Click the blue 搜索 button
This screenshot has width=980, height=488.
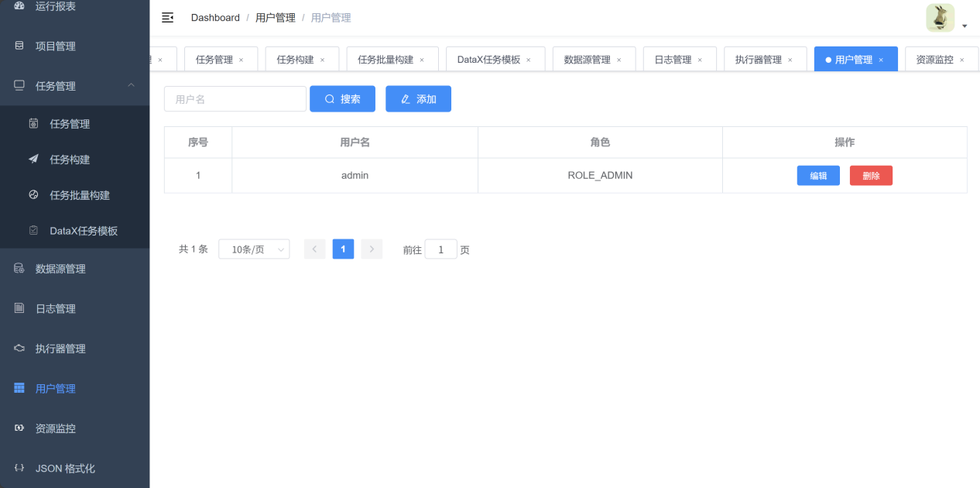[342, 99]
